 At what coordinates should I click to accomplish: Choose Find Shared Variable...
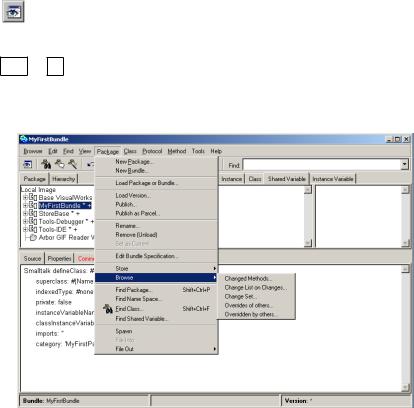156,319
